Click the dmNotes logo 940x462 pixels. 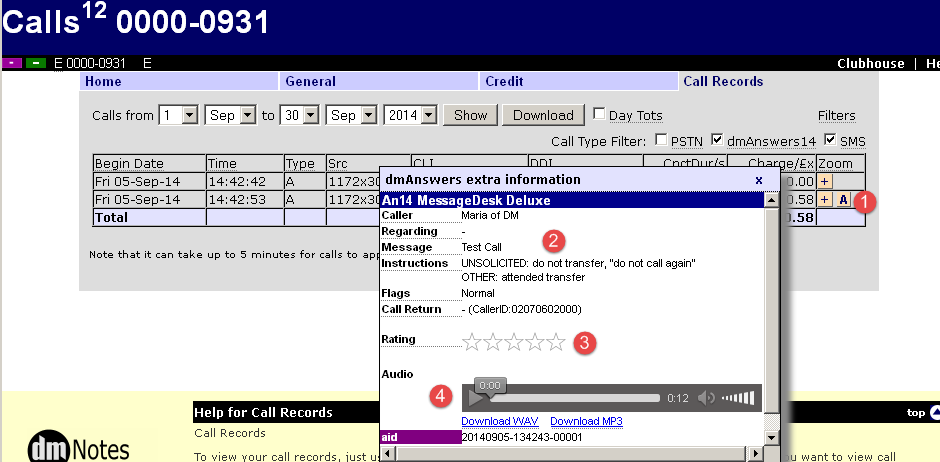click(79, 447)
